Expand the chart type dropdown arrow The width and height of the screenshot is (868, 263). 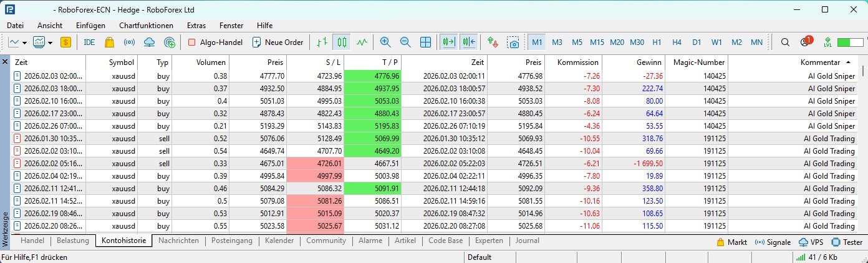(24, 42)
